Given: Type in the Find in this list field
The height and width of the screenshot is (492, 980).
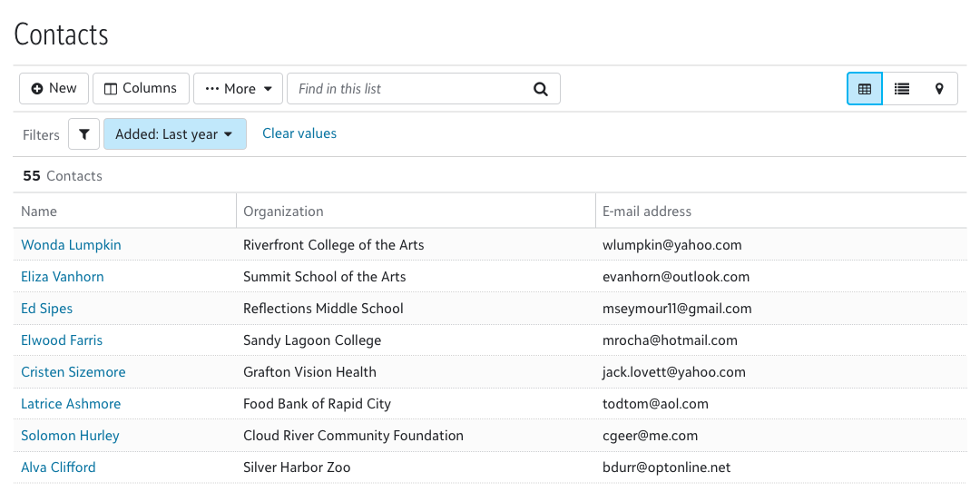Looking at the screenshot, I should [408, 89].
